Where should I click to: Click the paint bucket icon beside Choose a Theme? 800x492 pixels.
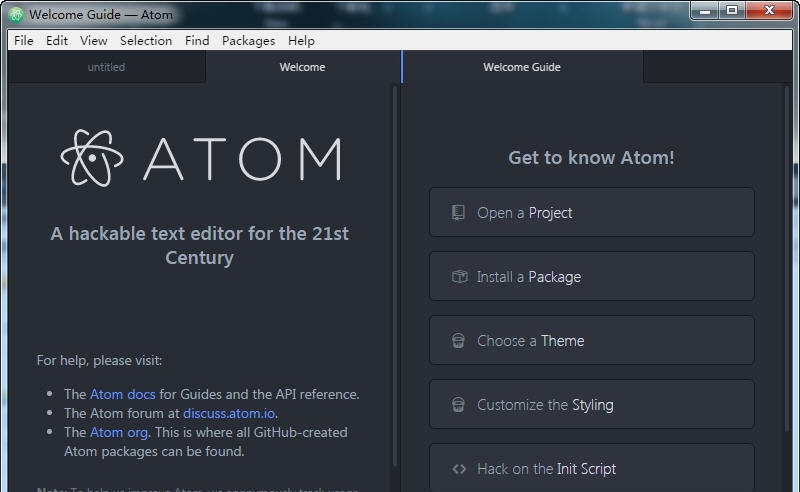458,340
